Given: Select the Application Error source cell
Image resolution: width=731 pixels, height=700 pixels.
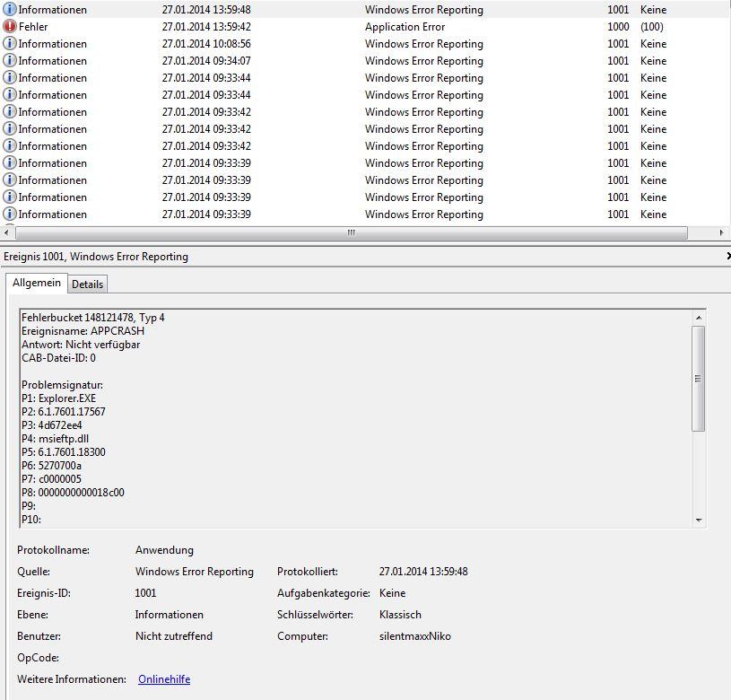Looking at the screenshot, I should (405, 27).
